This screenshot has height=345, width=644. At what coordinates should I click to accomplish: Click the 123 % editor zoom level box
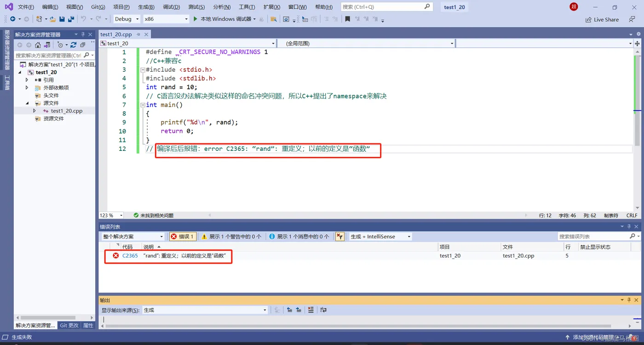coord(112,215)
